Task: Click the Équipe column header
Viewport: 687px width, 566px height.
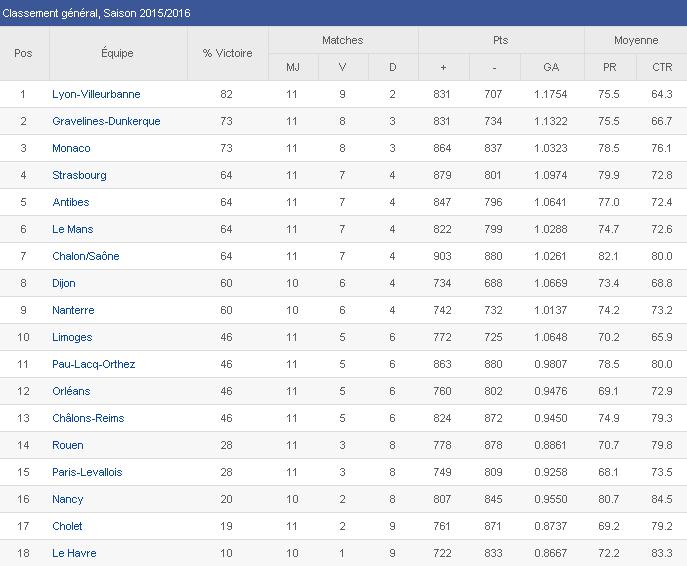Action: (x=117, y=53)
